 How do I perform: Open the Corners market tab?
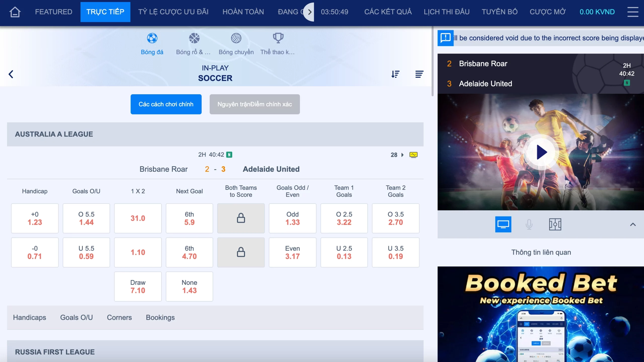(x=119, y=318)
